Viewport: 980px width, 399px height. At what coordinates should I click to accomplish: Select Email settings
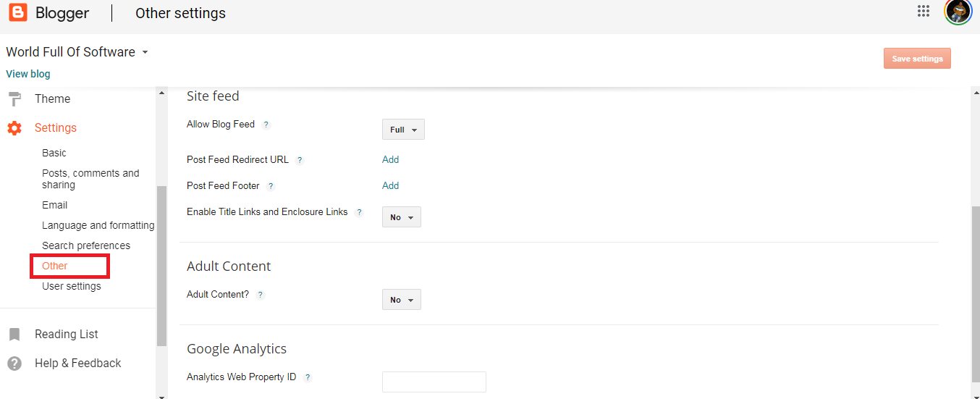[55, 206]
